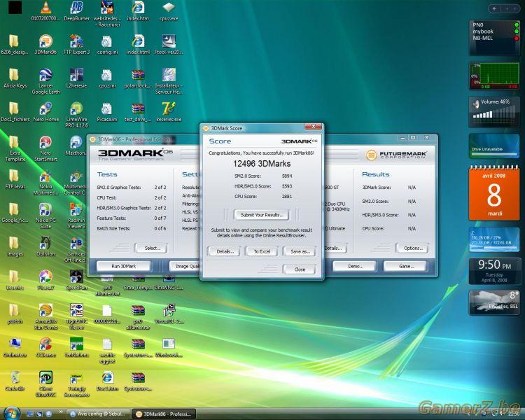Open Options under Results panel
This screenshot has height=420, width=525.
coord(413,248)
